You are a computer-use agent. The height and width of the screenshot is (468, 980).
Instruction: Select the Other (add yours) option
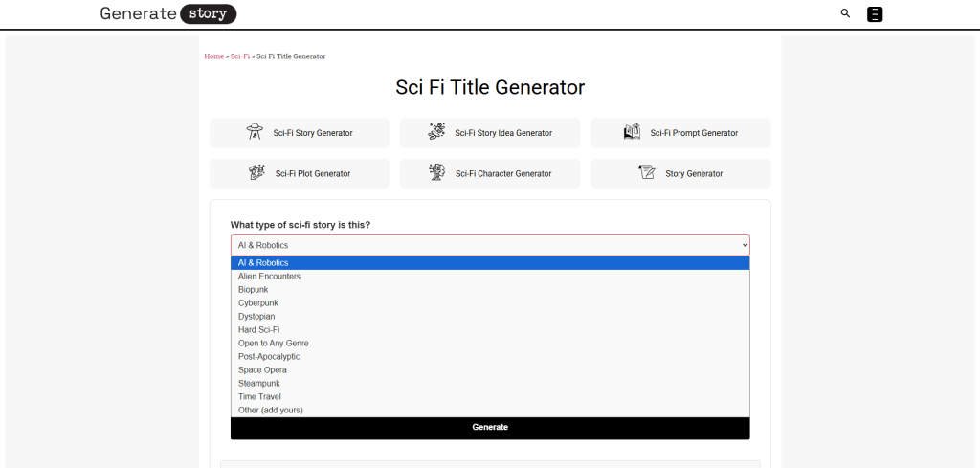[x=271, y=411]
